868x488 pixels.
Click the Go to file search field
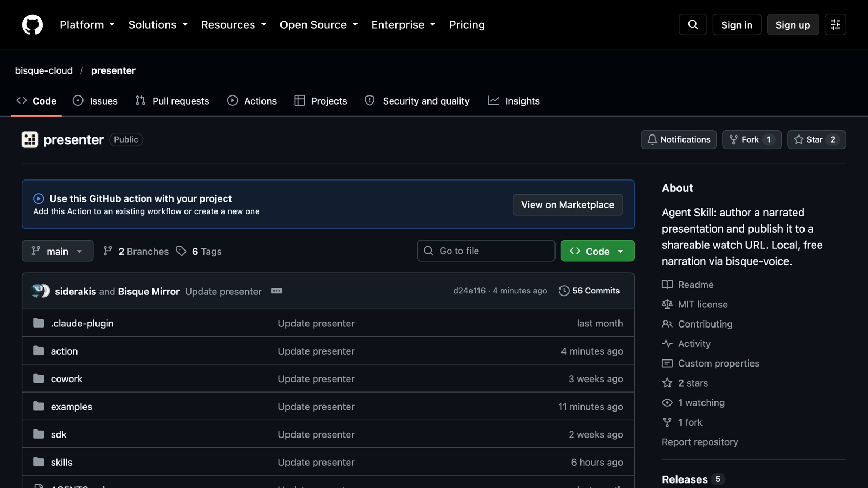[486, 251]
